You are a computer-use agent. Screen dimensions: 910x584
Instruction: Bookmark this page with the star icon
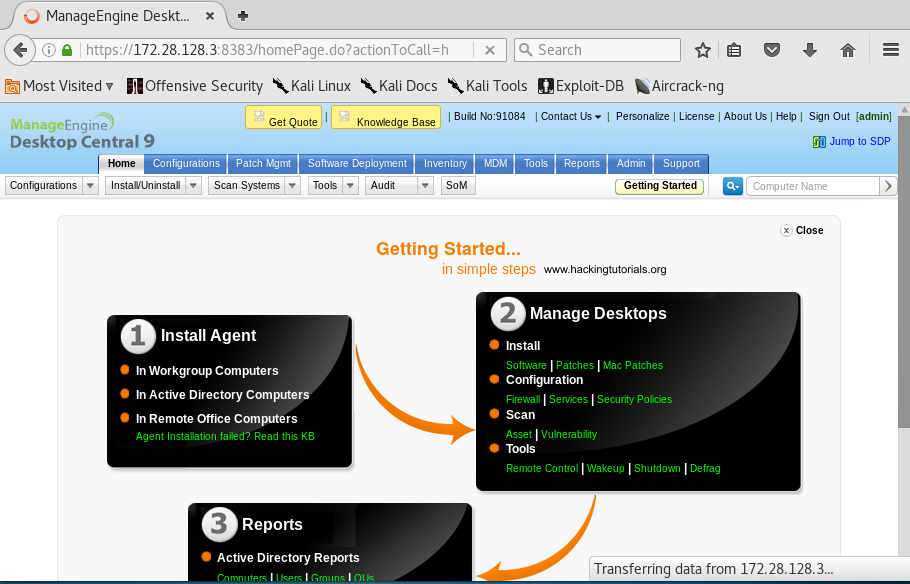click(703, 51)
